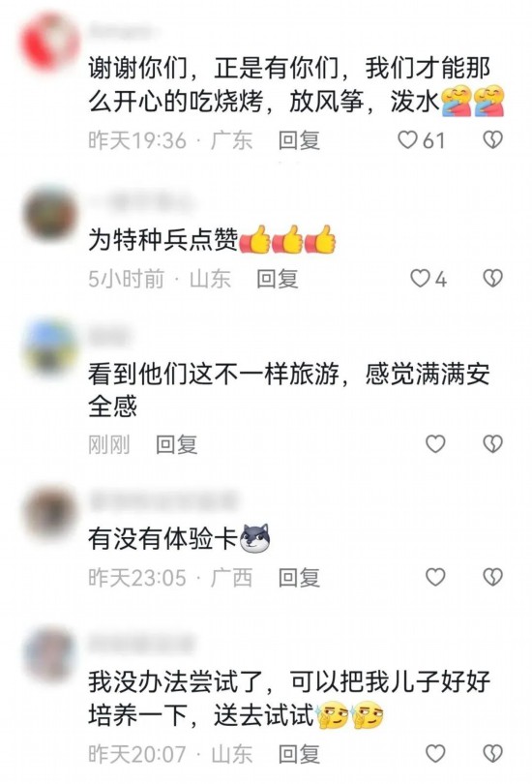Like the 为特种兵点赞 comment
532x784 pixels.
click(x=420, y=279)
